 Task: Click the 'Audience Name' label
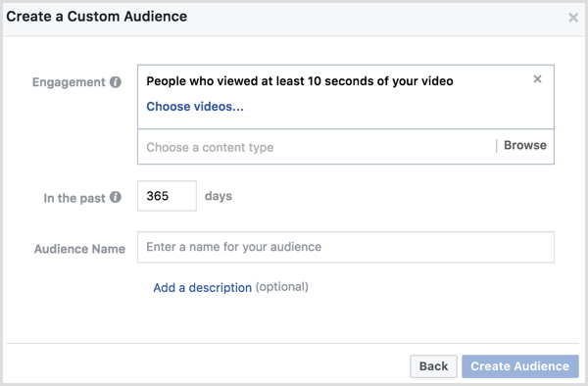click(79, 249)
